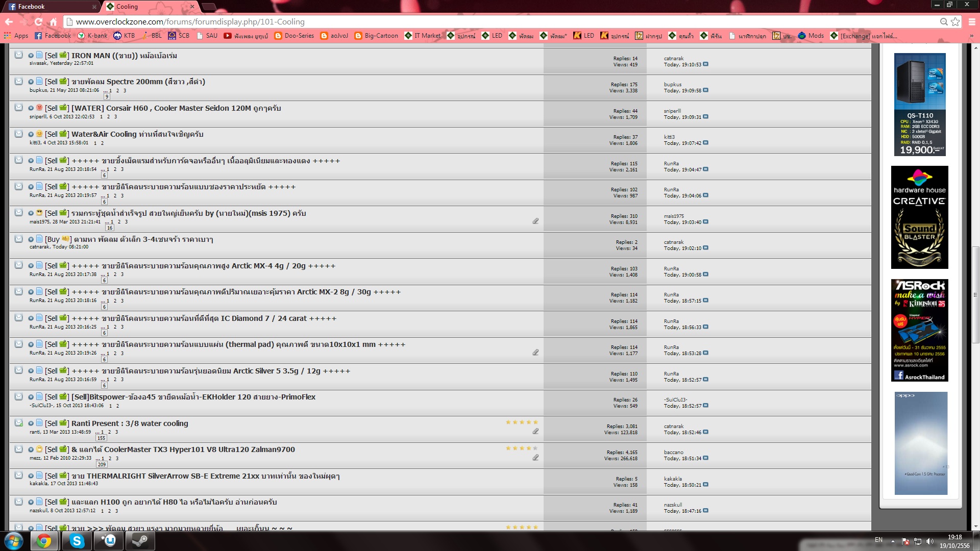The height and width of the screenshot is (551, 980).
Task: Click the Sound Blaster Creative advertisement banner
Action: pos(919,217)
